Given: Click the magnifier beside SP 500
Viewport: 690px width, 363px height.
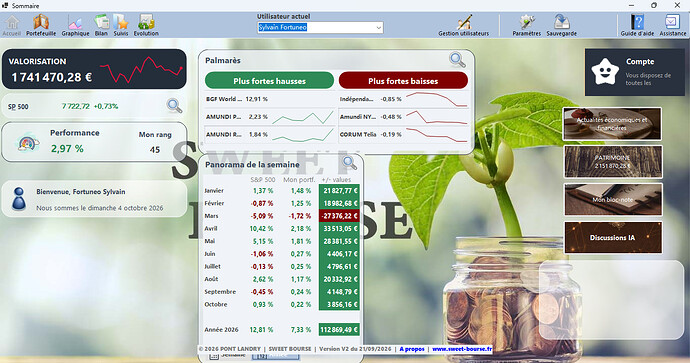Looking at the screenshot, I should pyautogui.click(x=174, y=106).
